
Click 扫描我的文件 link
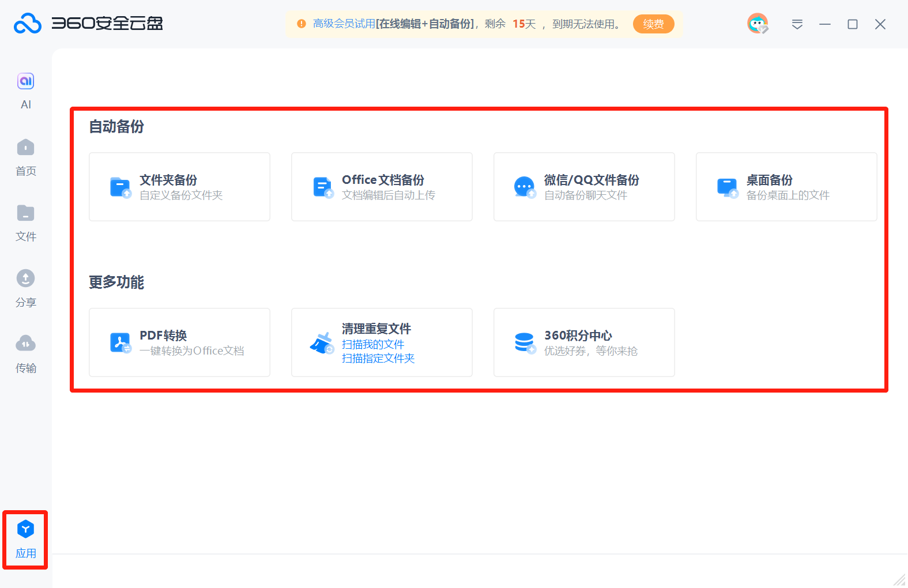click(373, 344)
